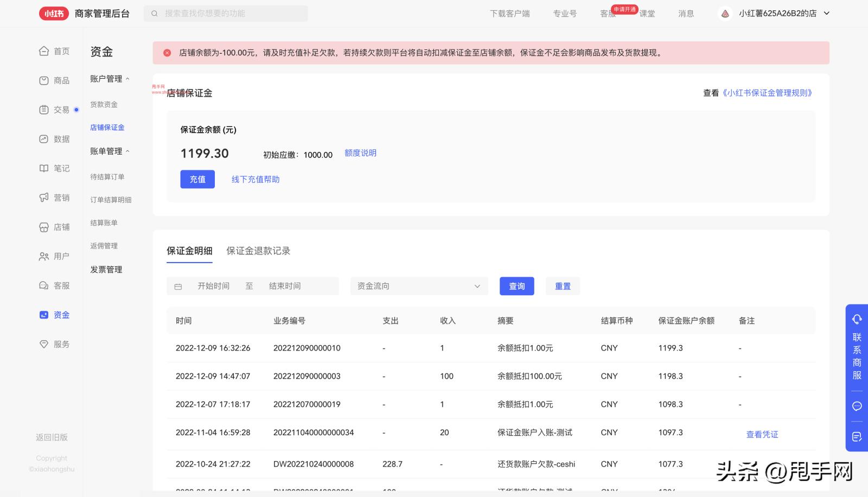
Task: Open the 交易 transactions section with notification dot
Action: tap(44, 110)
